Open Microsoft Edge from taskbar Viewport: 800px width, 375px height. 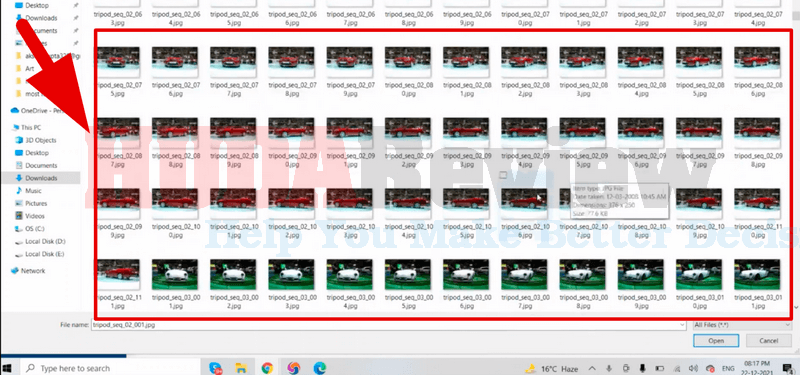click(319, 367)
